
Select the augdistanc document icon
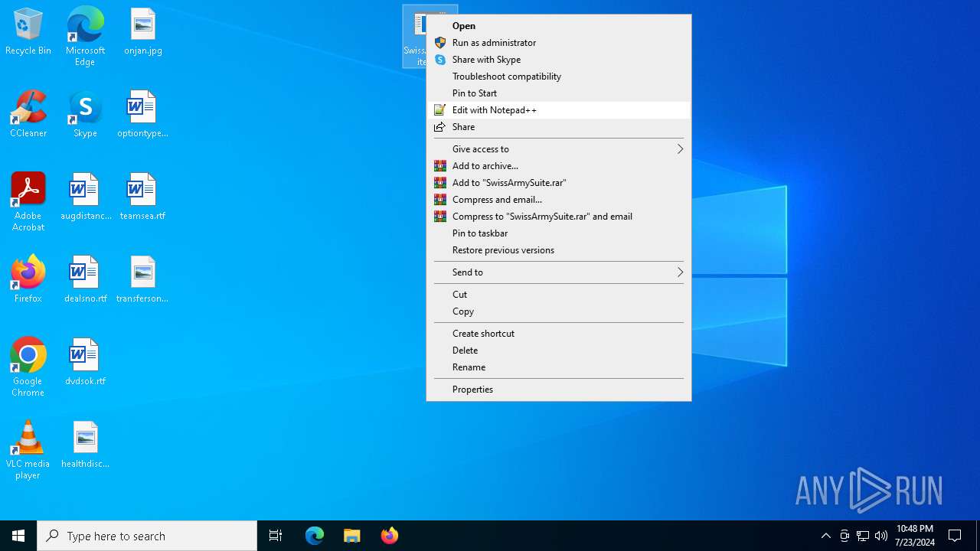coord(85,197)
